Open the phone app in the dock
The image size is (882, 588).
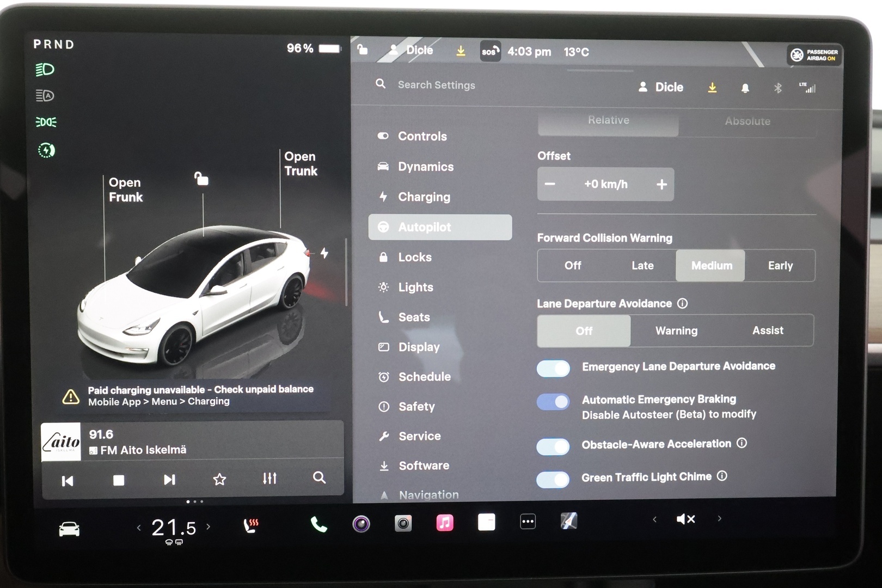coord(319,524)
